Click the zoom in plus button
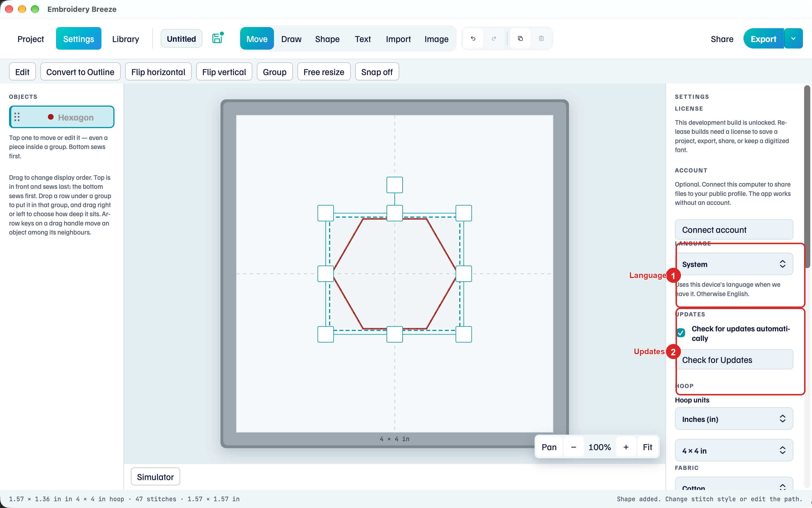 coord(626,447)
